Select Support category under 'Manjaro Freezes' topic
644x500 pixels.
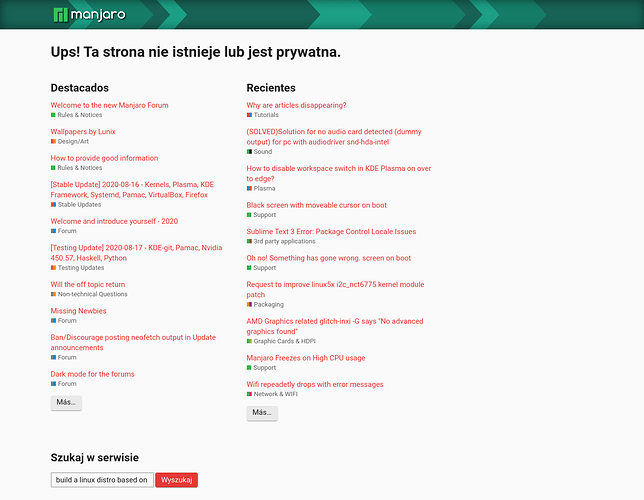(261, 368)
